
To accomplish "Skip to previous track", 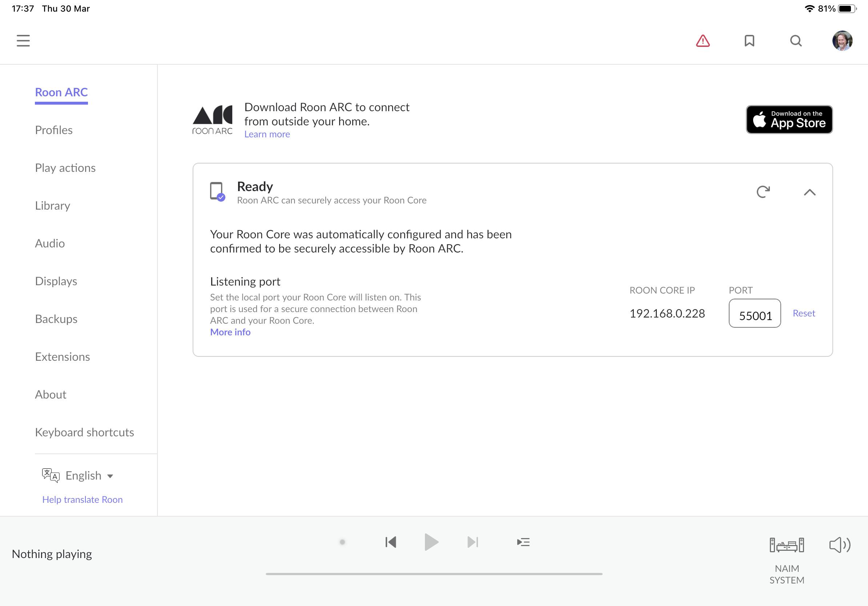I will 391,542.
